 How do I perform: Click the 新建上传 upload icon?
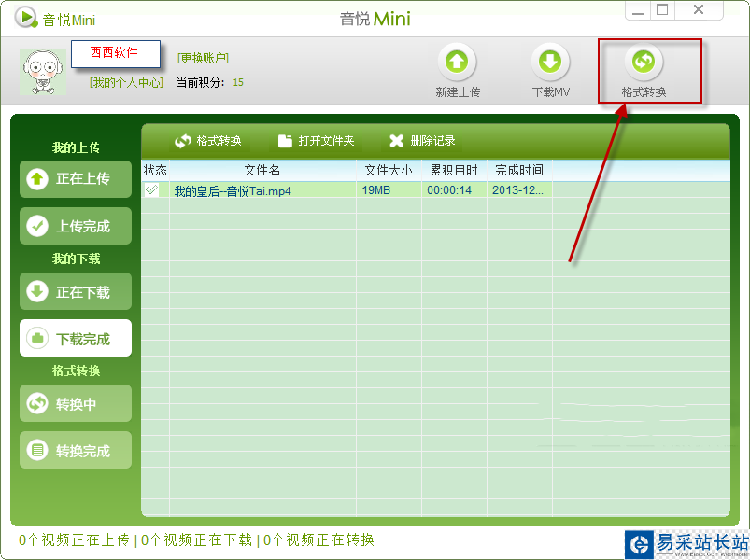point(457,62)
